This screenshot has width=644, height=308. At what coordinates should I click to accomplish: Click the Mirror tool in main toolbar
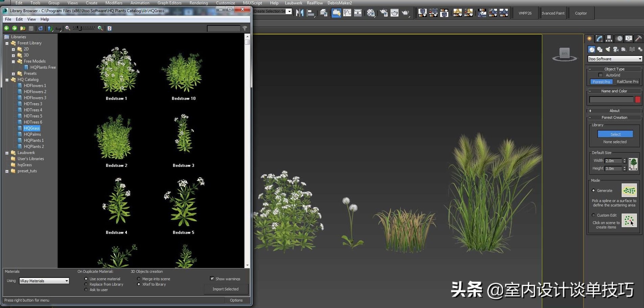click(300, 13)
